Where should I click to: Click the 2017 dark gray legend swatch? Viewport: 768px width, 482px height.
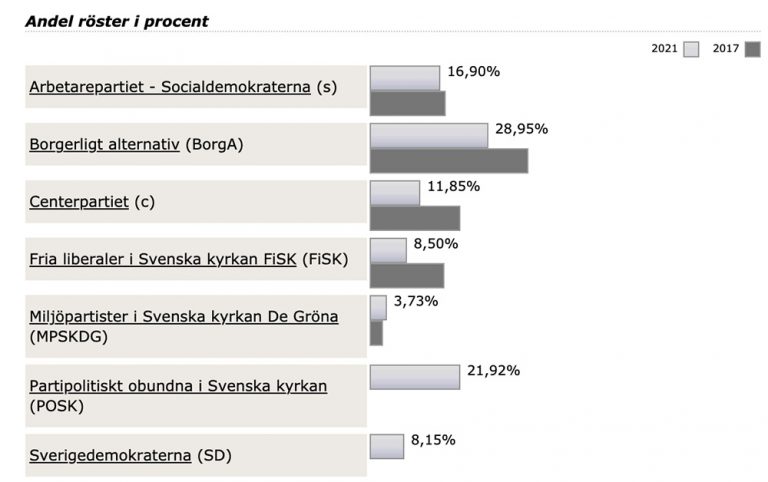click(752, 49)
